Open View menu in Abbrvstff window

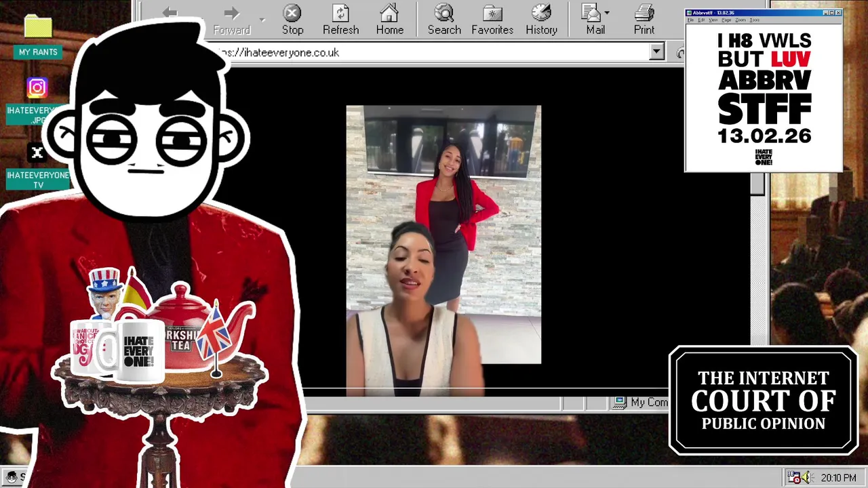pyautogui.click(x=713, y=20)
